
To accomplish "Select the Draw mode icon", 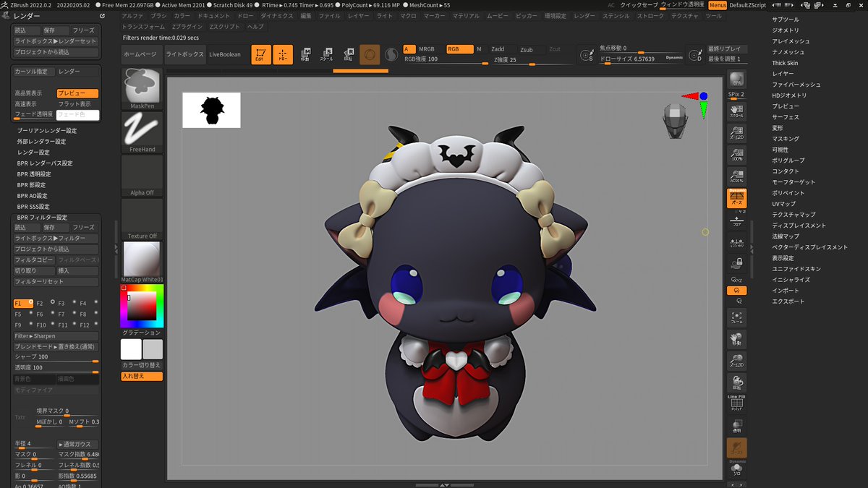I will point(283,55).
